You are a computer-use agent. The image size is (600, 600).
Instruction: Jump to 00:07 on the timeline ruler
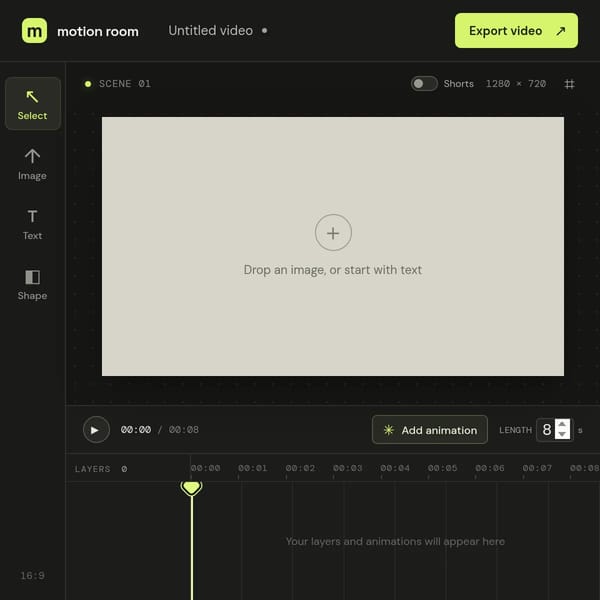pyautogui.click(x=537, y=468)
